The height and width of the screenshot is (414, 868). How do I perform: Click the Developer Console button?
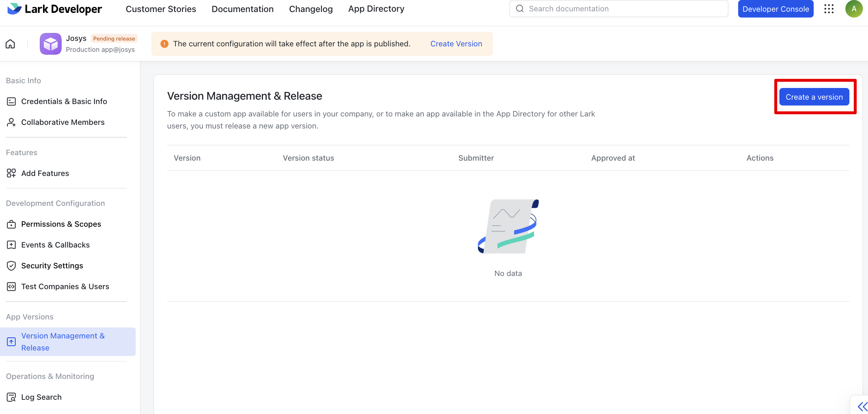(x=775, y=9)
